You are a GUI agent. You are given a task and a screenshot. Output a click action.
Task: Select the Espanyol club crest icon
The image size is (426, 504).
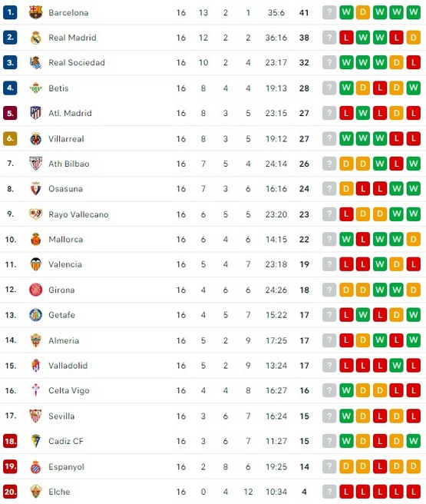[x=35, y=466]
